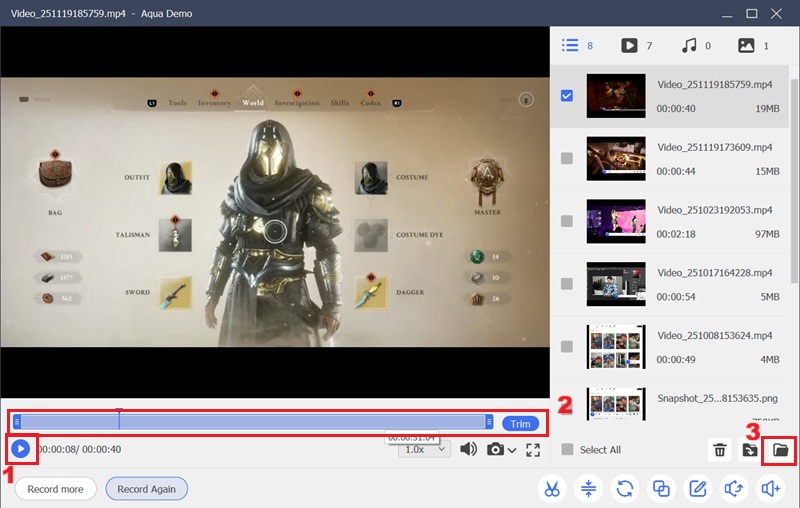Click Record more button
Image resolution: width=800 pixels, height=508 pixels.
coord(56,489)
